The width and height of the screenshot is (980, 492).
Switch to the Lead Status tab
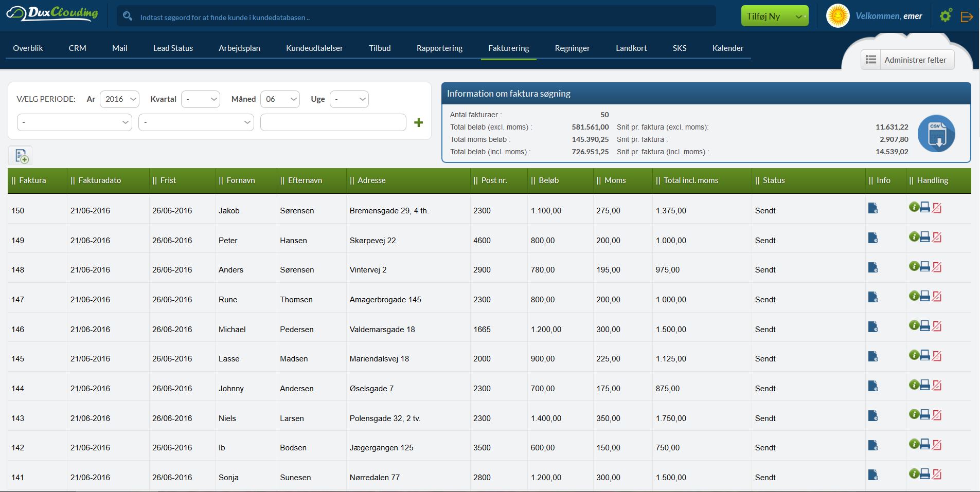click(173, 48)
